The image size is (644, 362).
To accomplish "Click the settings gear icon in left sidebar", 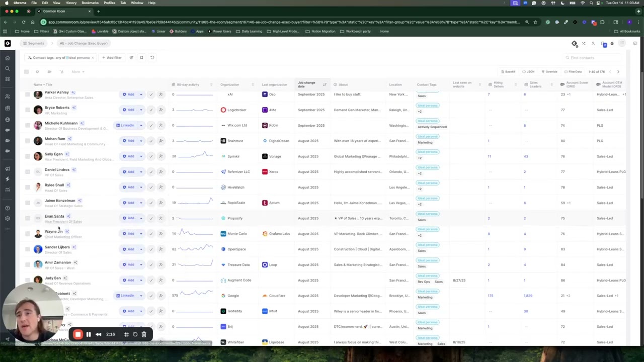I will [x=8, y=218].
